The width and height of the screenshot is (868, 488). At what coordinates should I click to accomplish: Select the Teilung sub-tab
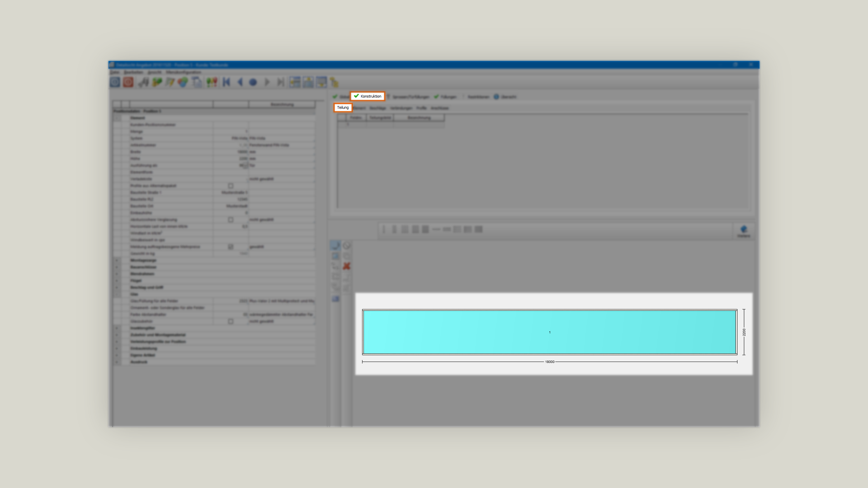pyautogui.click(x=343, y=108)
